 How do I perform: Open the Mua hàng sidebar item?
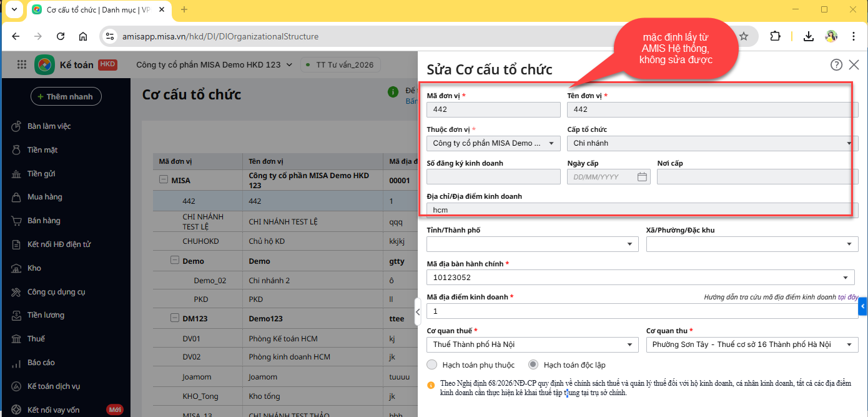pos(44,197)
